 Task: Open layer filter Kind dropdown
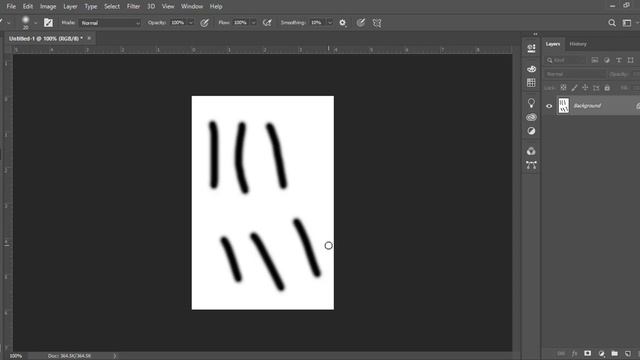(x=566, y=60)
